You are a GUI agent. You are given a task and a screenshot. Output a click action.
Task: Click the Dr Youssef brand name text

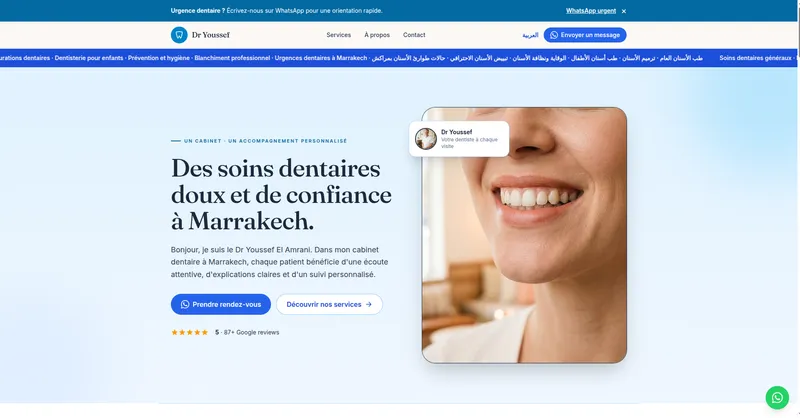(211, 35)
